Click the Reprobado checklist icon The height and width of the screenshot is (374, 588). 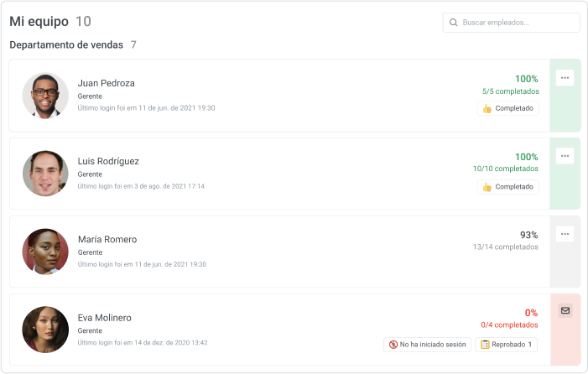click(x=485, y=345)
